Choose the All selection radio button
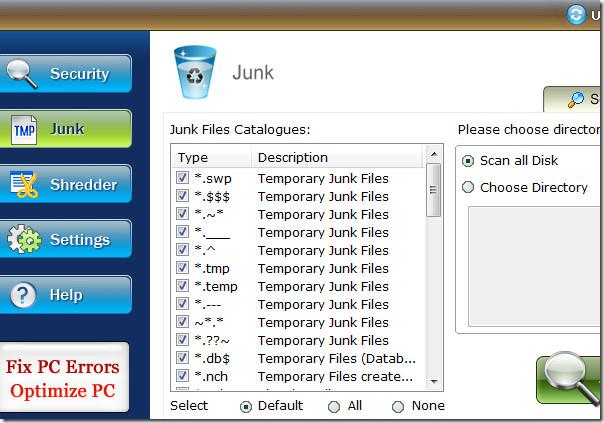 pyautogui.click(x=334, y=406)
